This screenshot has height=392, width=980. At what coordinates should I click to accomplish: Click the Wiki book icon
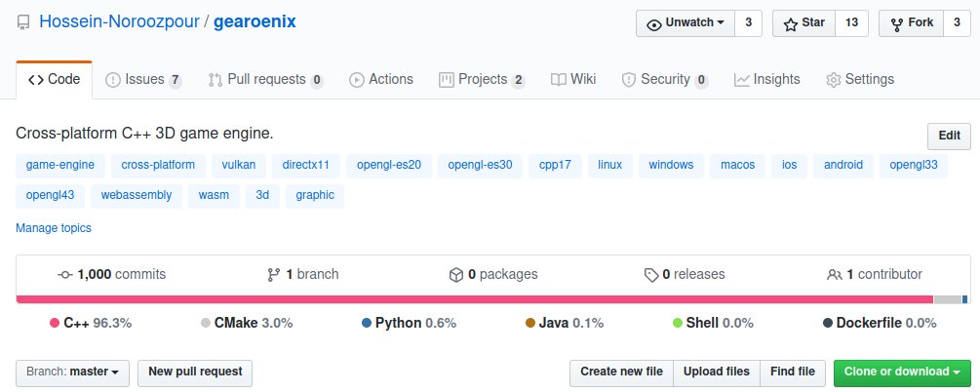(x=558, y=79)
